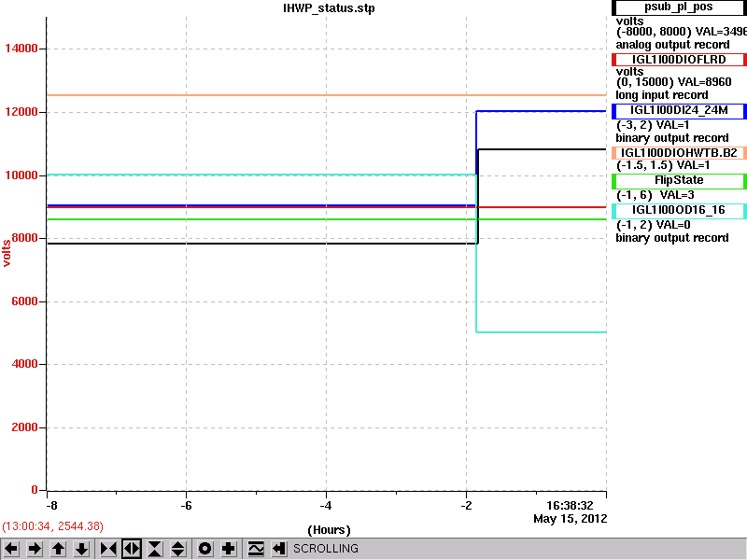Screen dimensions: 747x560
Task: Select the FlipState curve legend entry
Action: coord(679,180)
